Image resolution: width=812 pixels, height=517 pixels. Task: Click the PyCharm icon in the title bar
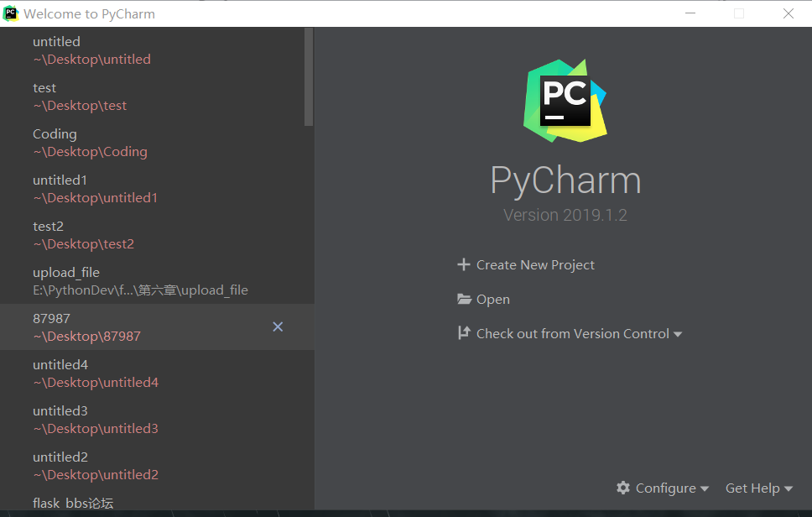pos(11,13)
